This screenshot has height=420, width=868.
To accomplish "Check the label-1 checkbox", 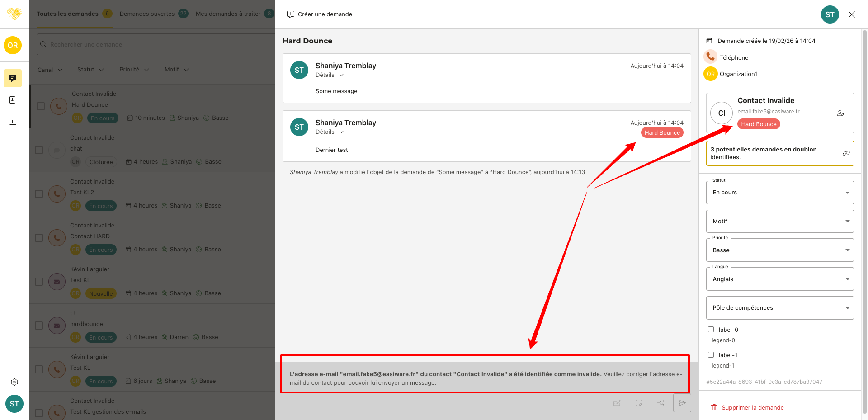I will (x=711, y=355).
